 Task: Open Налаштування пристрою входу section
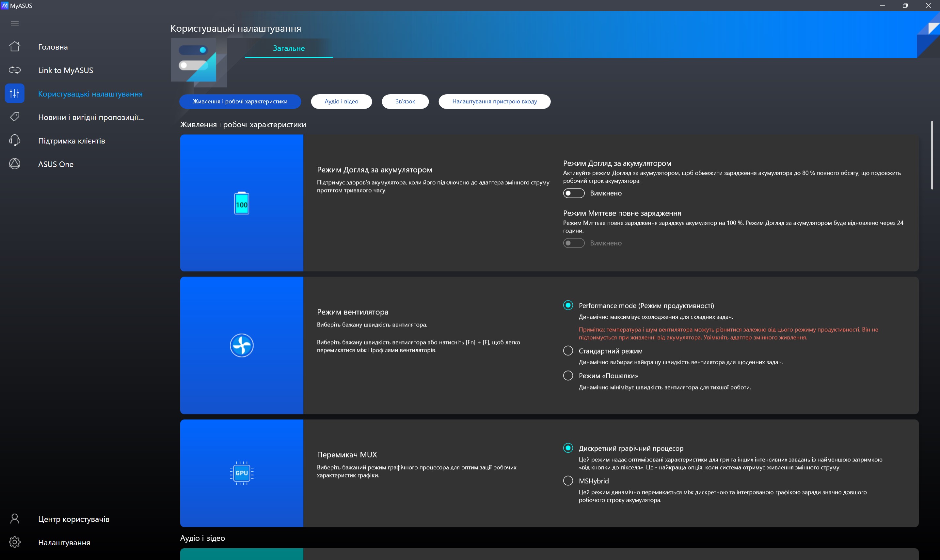point(494,101)
